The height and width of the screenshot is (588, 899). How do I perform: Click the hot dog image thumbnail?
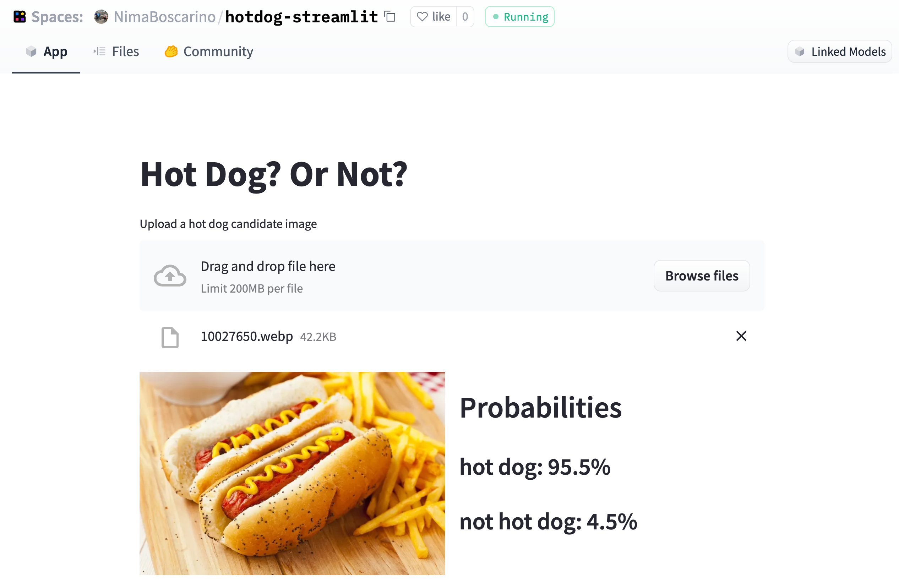click(292, 473)
